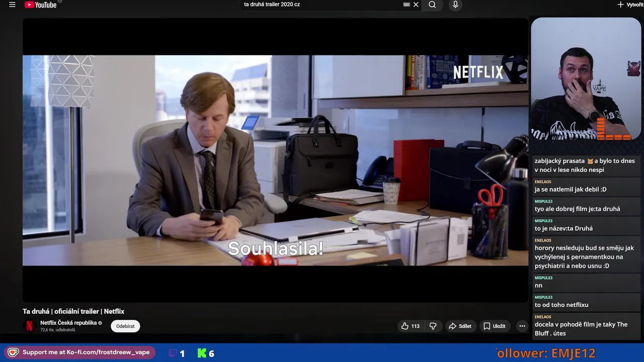Run the search with the magnifier button
Viewport: 644px width, 362px height.
[432, 5]
